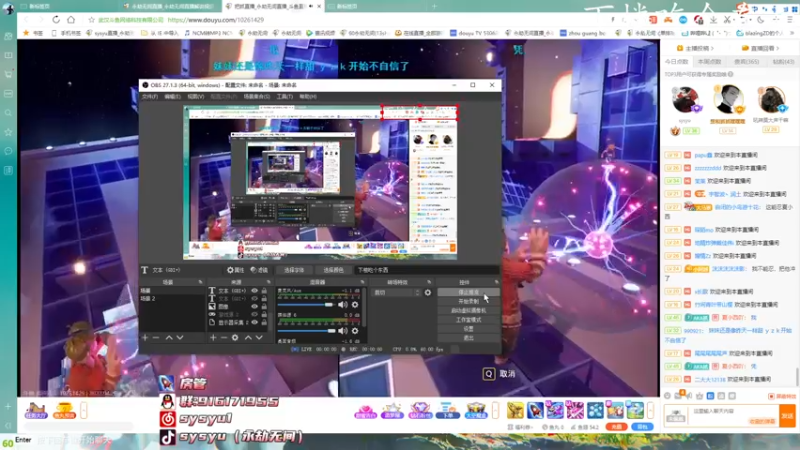The image size is (800, 450).
Task: Move the selected scene up
Action: [169, 338]
